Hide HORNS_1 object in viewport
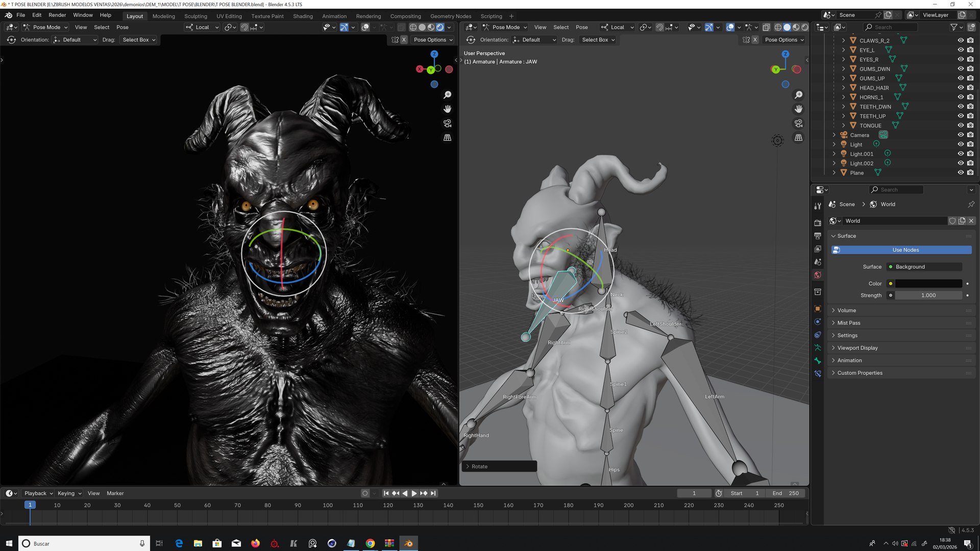The width and height of the screenshot is (980, 551). (961, 97)
